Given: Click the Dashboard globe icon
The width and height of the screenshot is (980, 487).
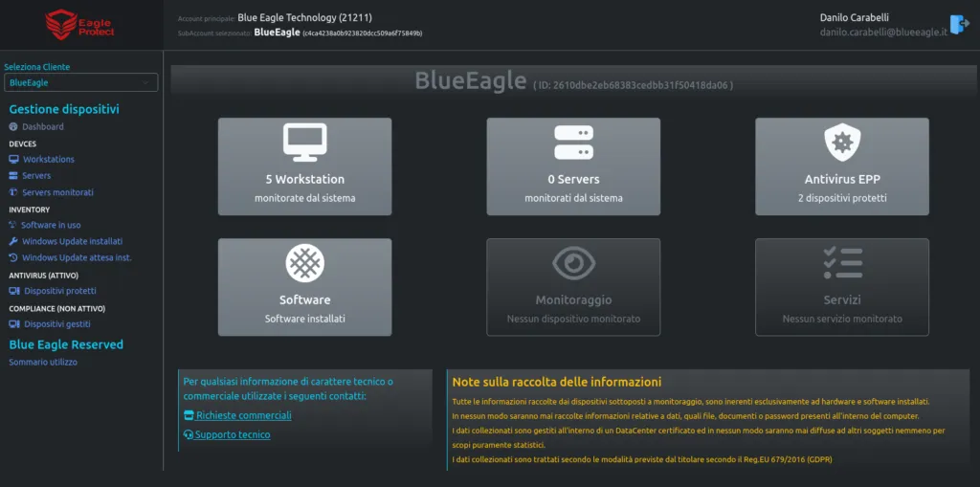Looking at the screenshot, I should click(13, 127).
